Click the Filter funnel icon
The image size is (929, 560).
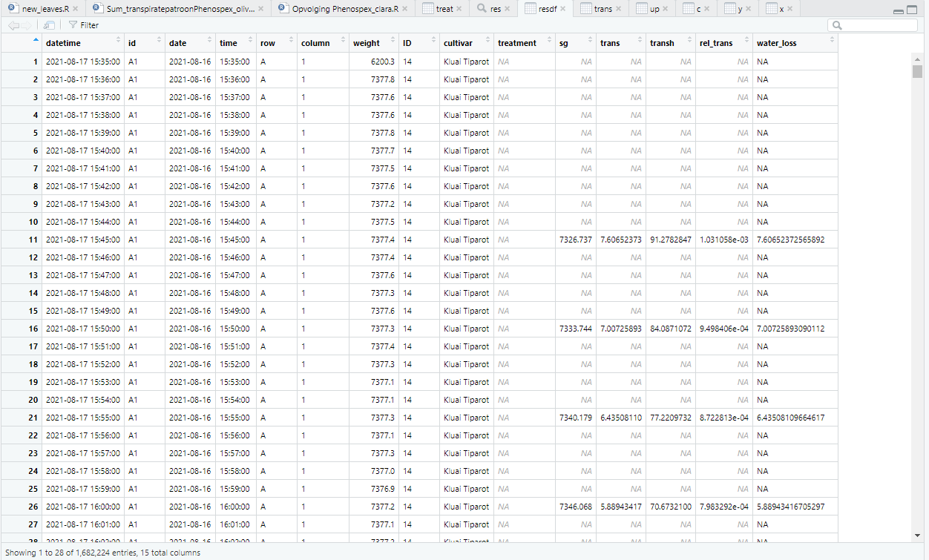73,25
